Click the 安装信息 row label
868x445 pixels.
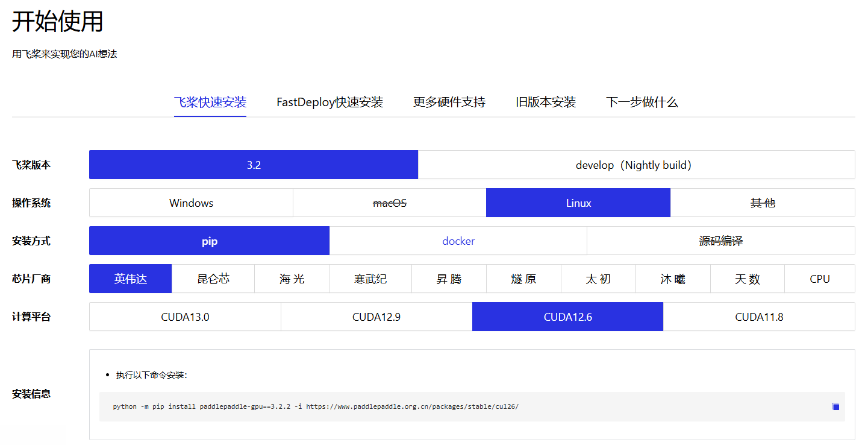pyautogui.click(x=31, y=394)
